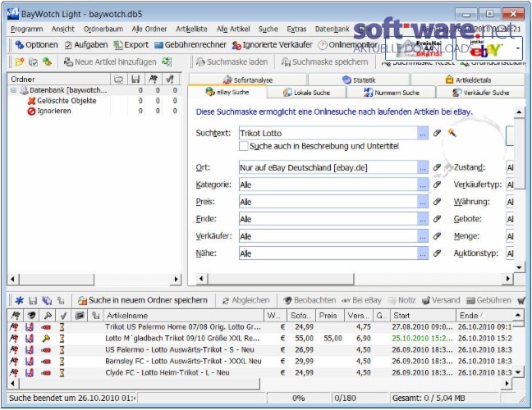Image resolution: width=532 pixels, height=410 pixels.
Task: Click the Bei eBay button
Action: click(x=362, y=300)
